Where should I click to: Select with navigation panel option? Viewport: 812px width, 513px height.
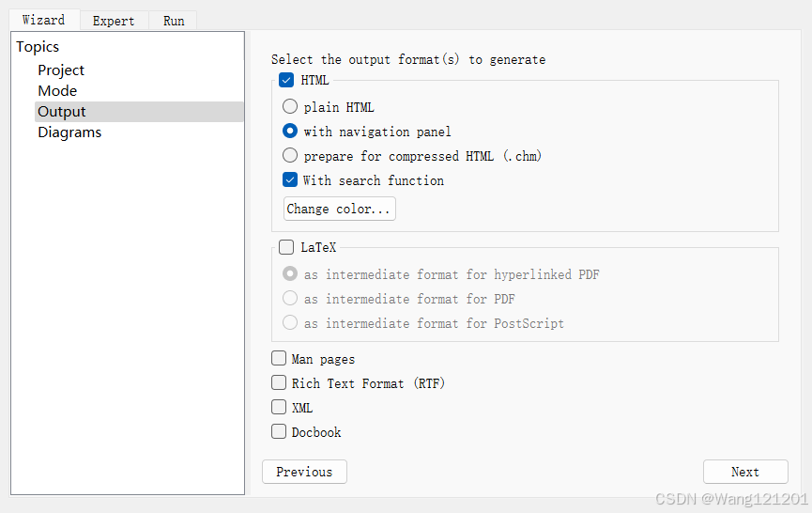tap(290, 132)
